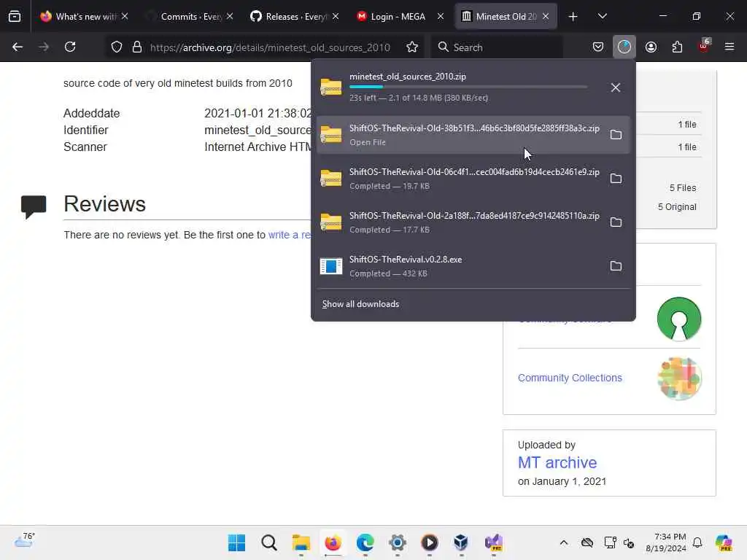Open File Explorer from the taskbar
The width and height of the screenshot is (747, 560).
pyautogui.click(x=301, y=542)
